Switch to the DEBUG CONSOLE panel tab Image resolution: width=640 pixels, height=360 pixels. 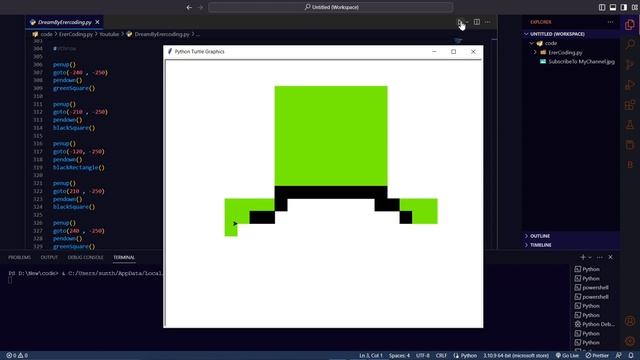85,258
